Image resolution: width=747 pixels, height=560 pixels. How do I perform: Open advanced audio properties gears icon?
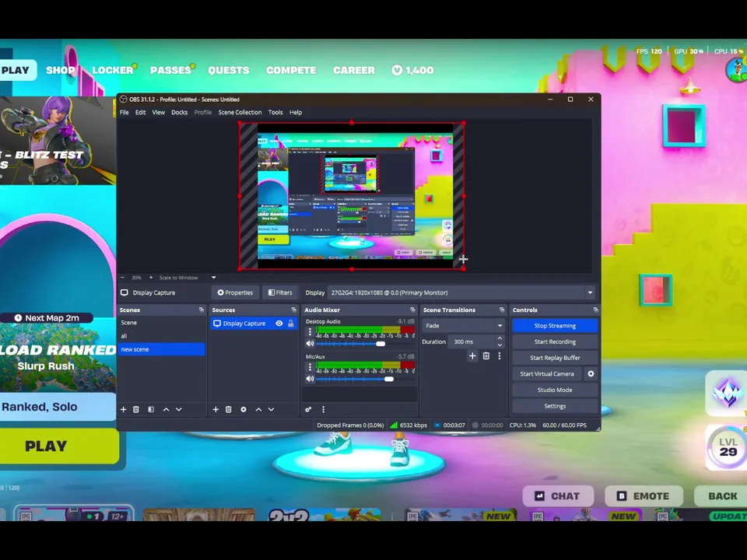click(x=308, y=410)
